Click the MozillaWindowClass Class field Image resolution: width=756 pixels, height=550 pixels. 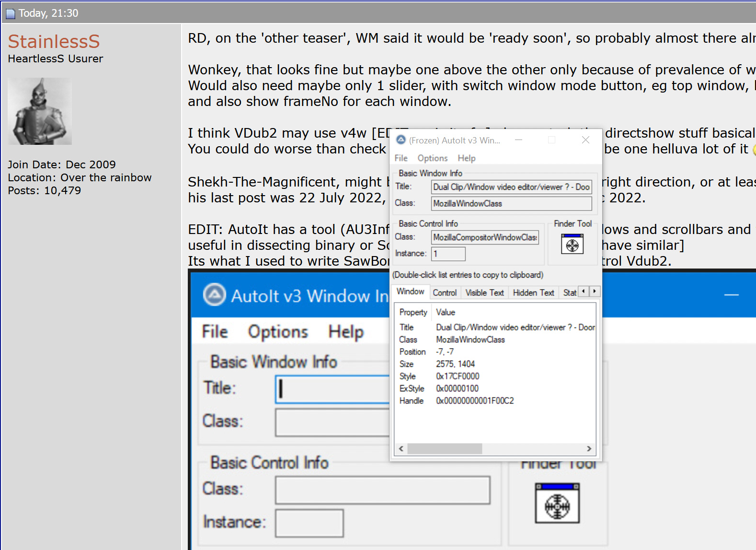tap(511, 203)
